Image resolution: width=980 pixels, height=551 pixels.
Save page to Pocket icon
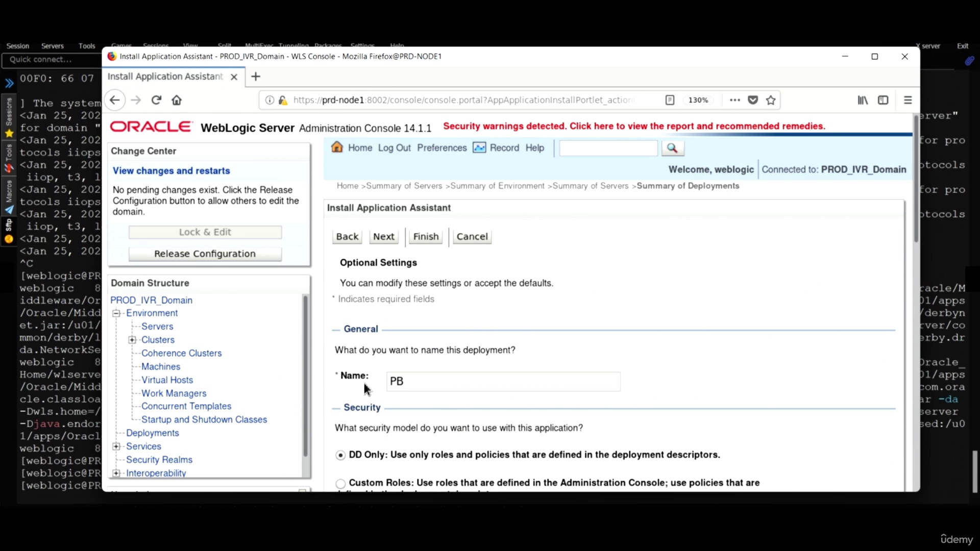click(x=753, y=100)
